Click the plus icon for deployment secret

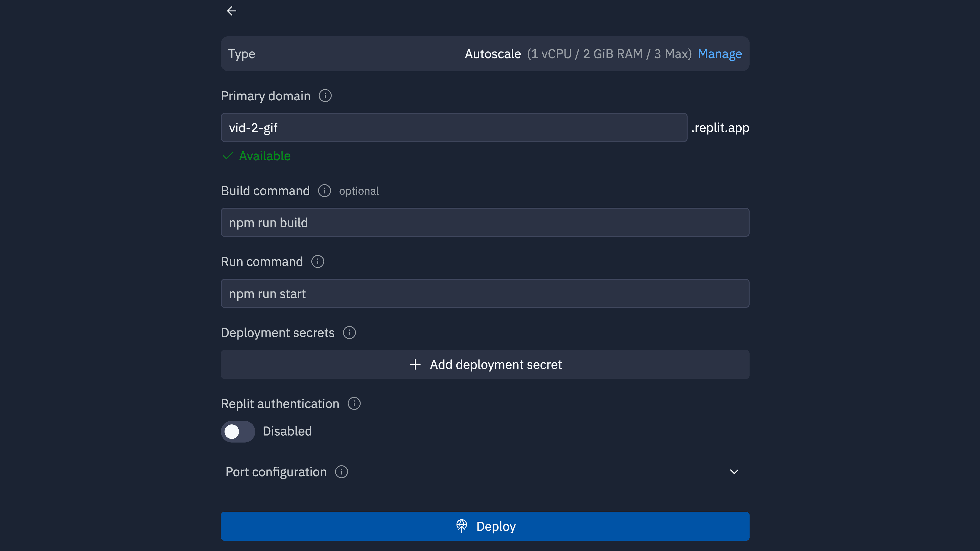pyautogui.click(x=415, y=364)
